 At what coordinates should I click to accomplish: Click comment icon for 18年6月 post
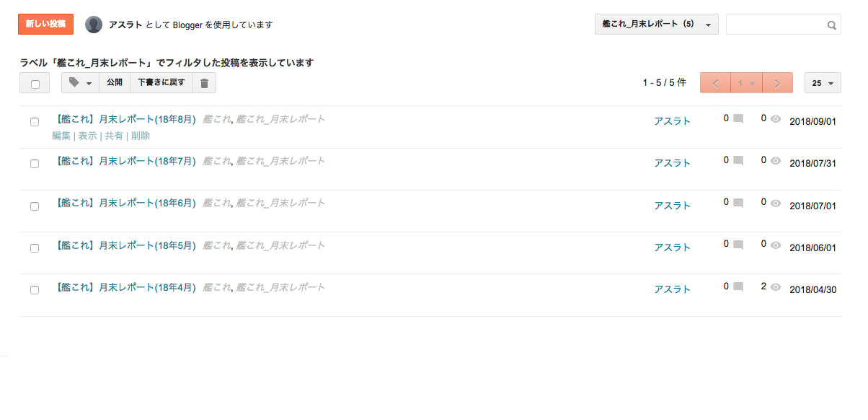point(738,203)
